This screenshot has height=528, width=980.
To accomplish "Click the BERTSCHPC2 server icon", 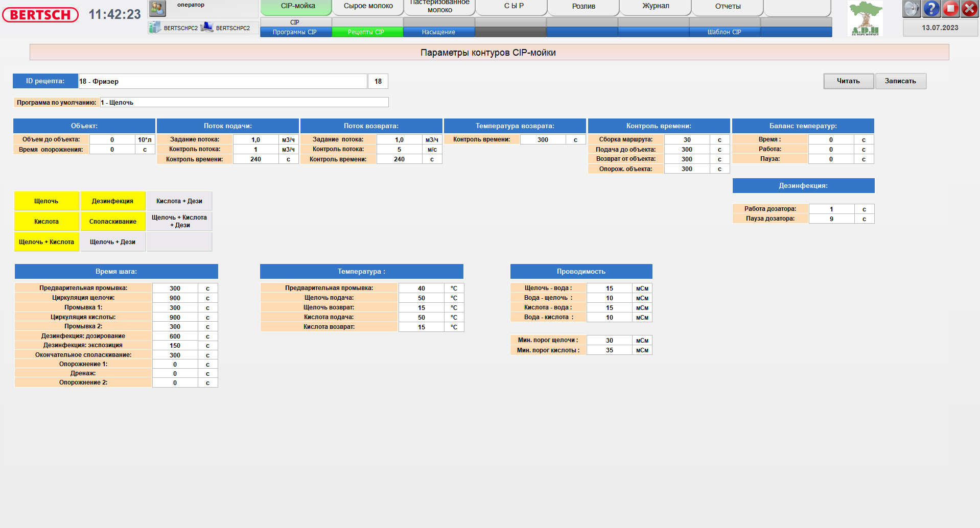I will [155, 28].
